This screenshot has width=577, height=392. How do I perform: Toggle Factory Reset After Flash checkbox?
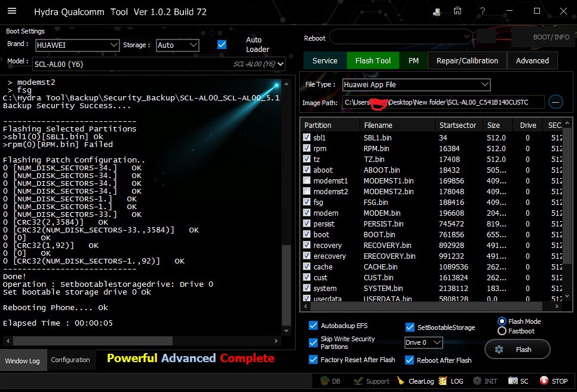point(313,360)
